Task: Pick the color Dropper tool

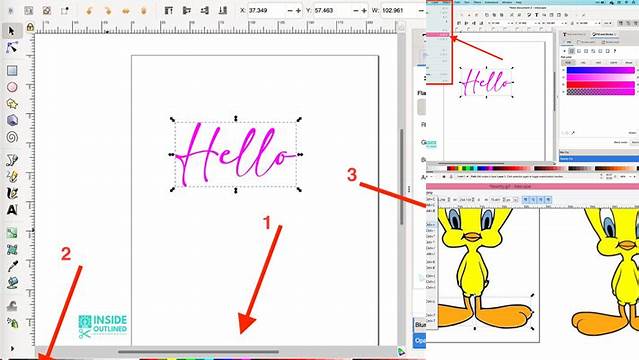Action: (12, 266)
